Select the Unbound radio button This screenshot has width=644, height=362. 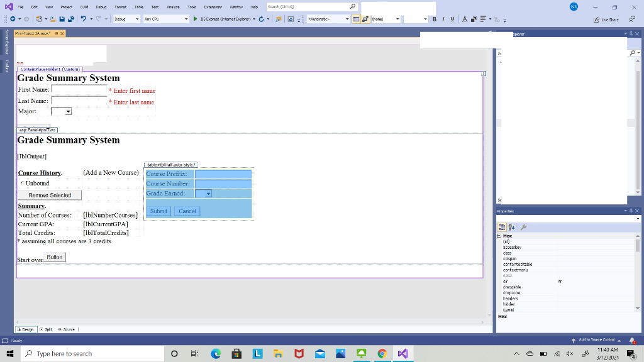click(23, 183)
